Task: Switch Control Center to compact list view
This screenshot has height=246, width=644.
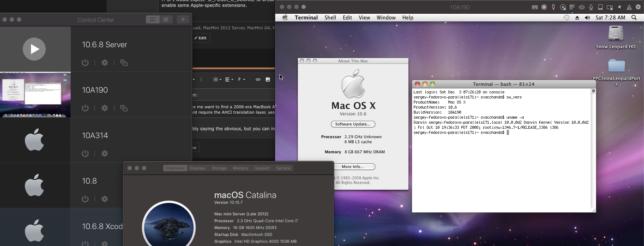Action: click(166, 19)
